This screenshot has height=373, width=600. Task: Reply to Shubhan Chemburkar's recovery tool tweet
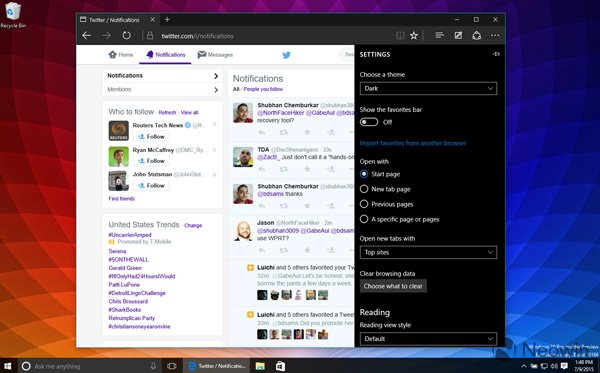click(x=262, y=132)
